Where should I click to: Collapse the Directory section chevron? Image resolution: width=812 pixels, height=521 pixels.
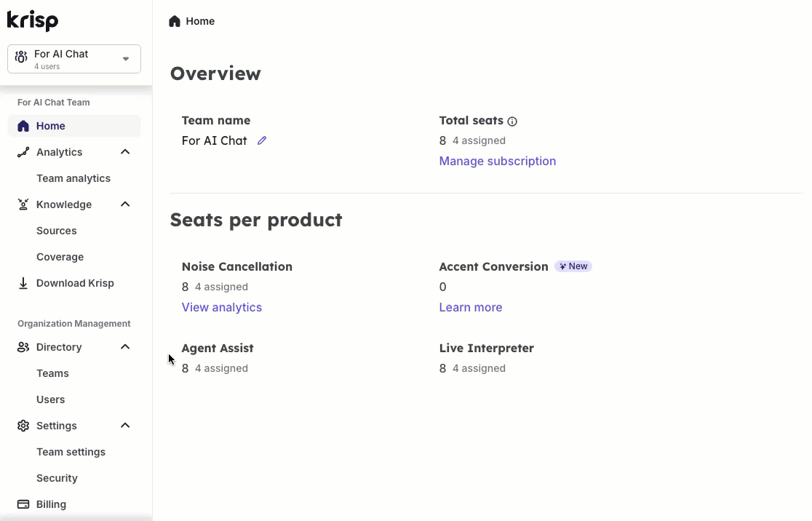(125, 348)
